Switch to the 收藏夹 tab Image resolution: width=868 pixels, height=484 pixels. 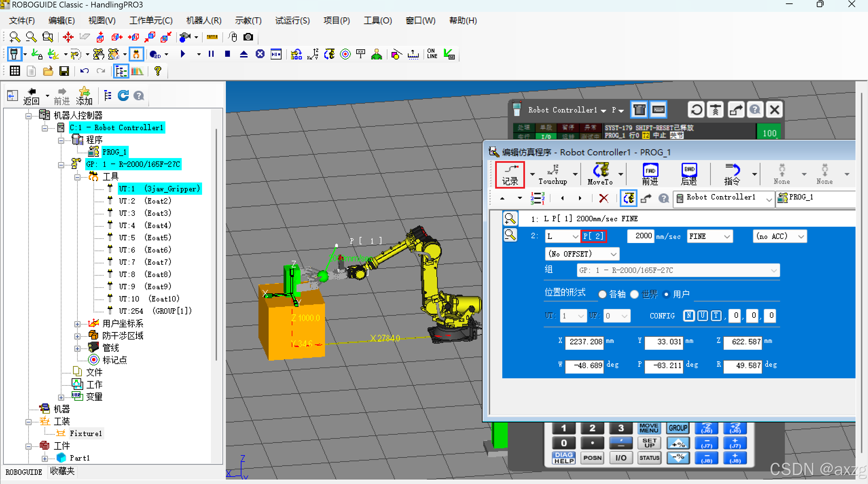pyautogui.click(x=62, y=471)
